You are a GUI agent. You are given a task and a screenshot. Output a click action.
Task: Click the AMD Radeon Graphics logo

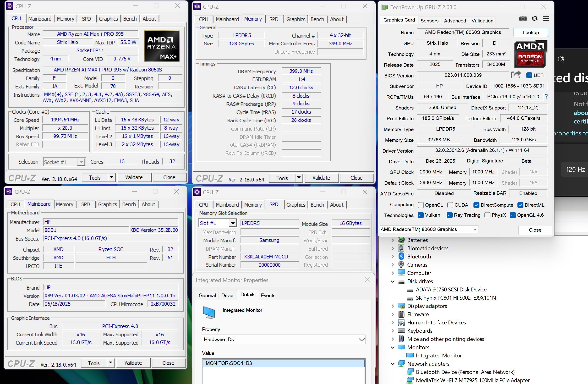(530, 54)
